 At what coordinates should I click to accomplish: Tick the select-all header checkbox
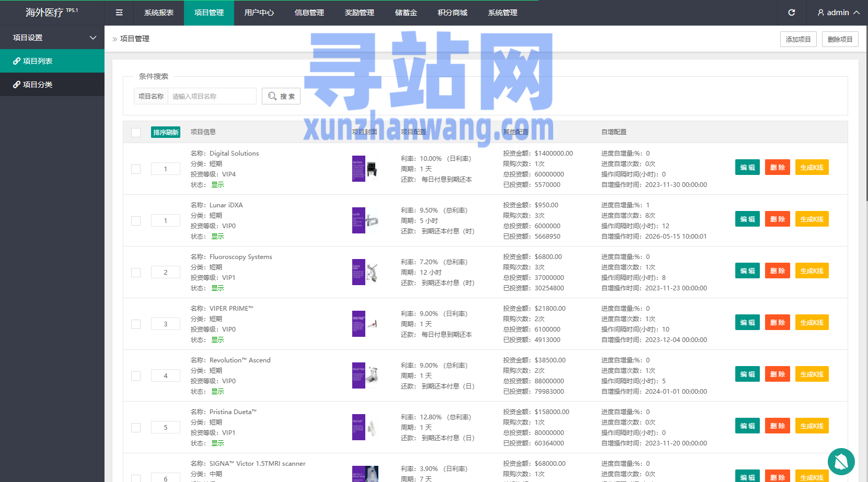[136, 132]
